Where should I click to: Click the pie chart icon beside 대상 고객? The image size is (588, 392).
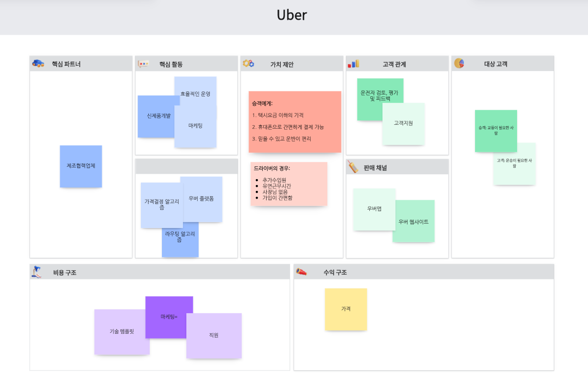pos(459,64)
